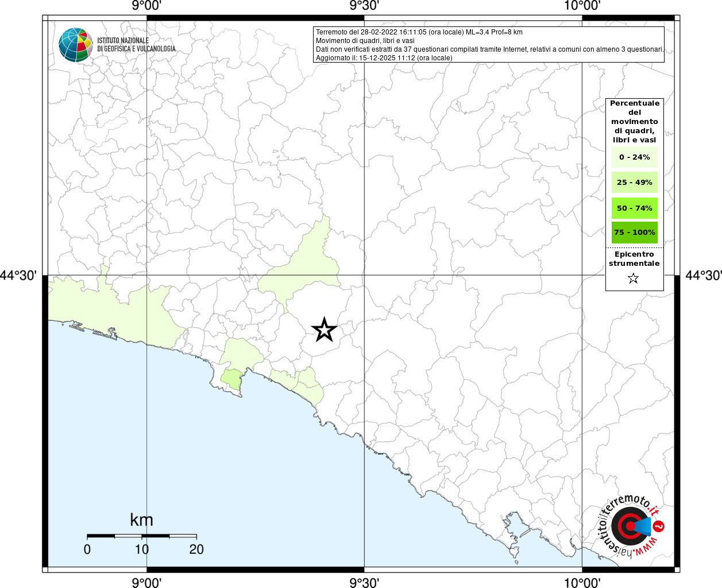This screenshot has width=722, height=588.
Task: Click the scale bar '10' mark
Action: click(142, 550)
